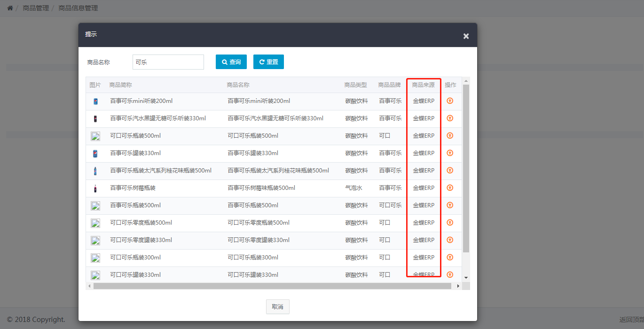Click the vertical scrollbar up arrow

[466, 81]
